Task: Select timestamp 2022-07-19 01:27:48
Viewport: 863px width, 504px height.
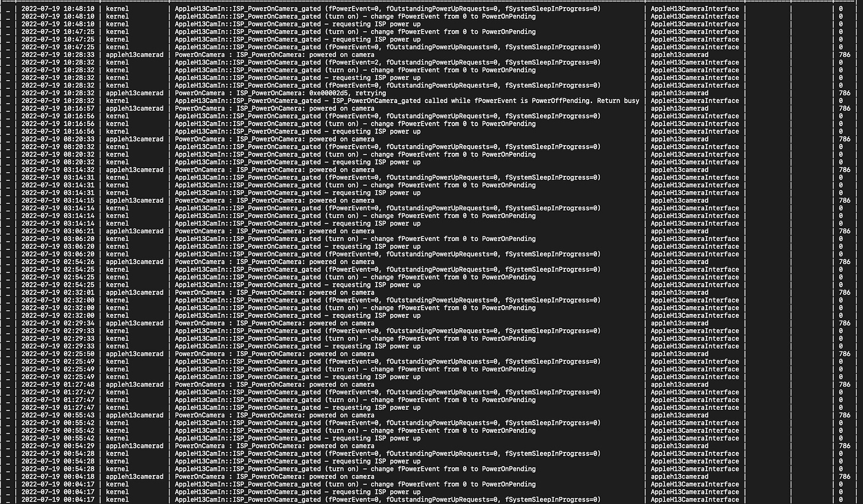Action: (57, 384)
